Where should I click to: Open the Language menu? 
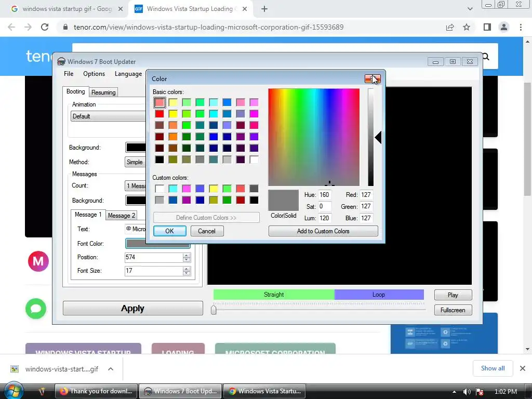(x=128, y=74)
